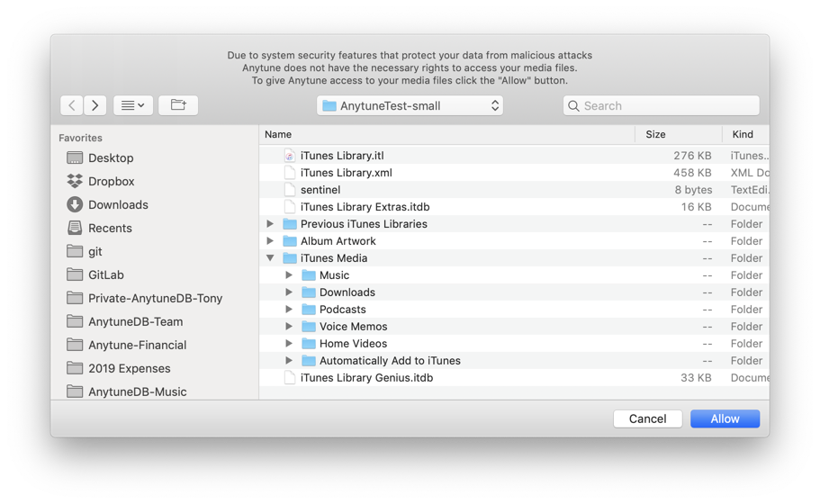Click the 276 KB size cell
This screenshot has width=820, height=504.
[x=692, y=156]
